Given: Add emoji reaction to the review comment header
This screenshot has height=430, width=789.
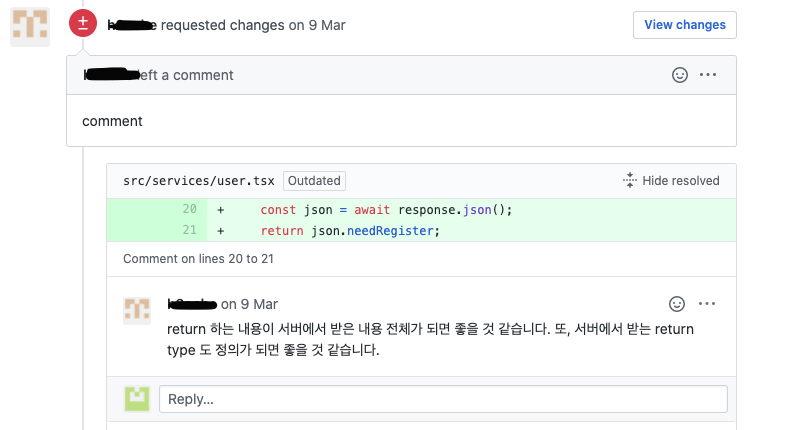Looking at the screenshot, I should tap(680, 75).
